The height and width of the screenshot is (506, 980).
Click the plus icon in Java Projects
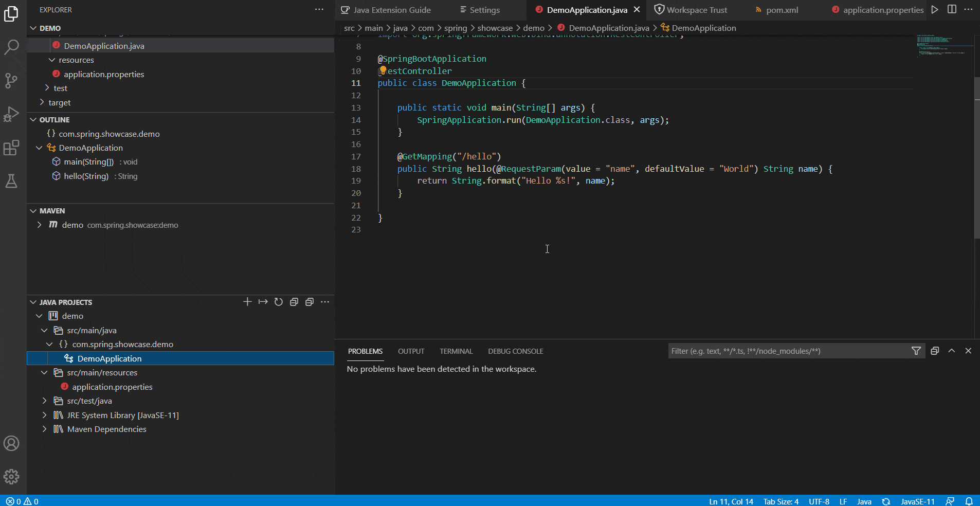[247, 302]
